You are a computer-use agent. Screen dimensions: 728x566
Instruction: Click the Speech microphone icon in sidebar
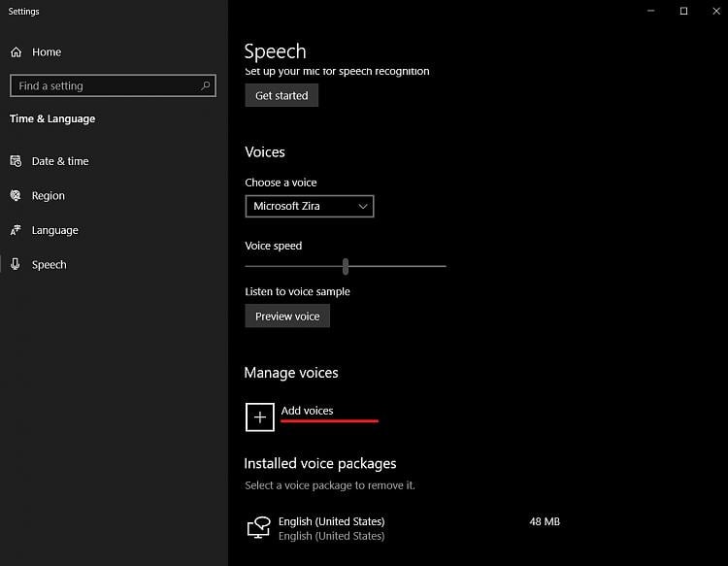[x=16, y=264]
